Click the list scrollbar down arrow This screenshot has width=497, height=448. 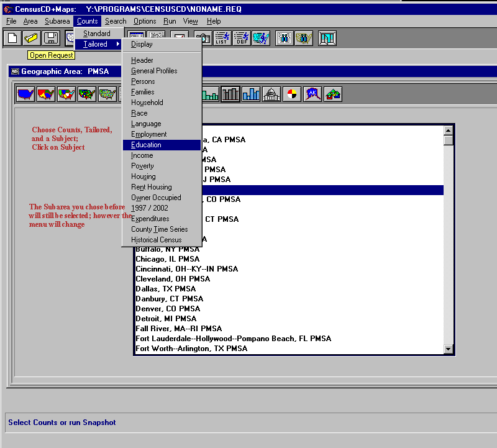pos(449,350)
